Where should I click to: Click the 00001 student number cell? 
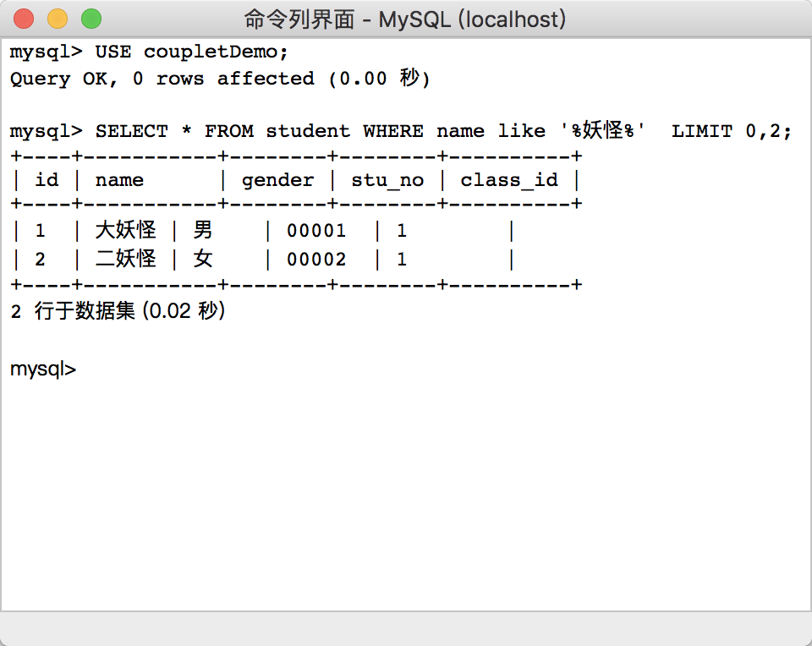316,231
